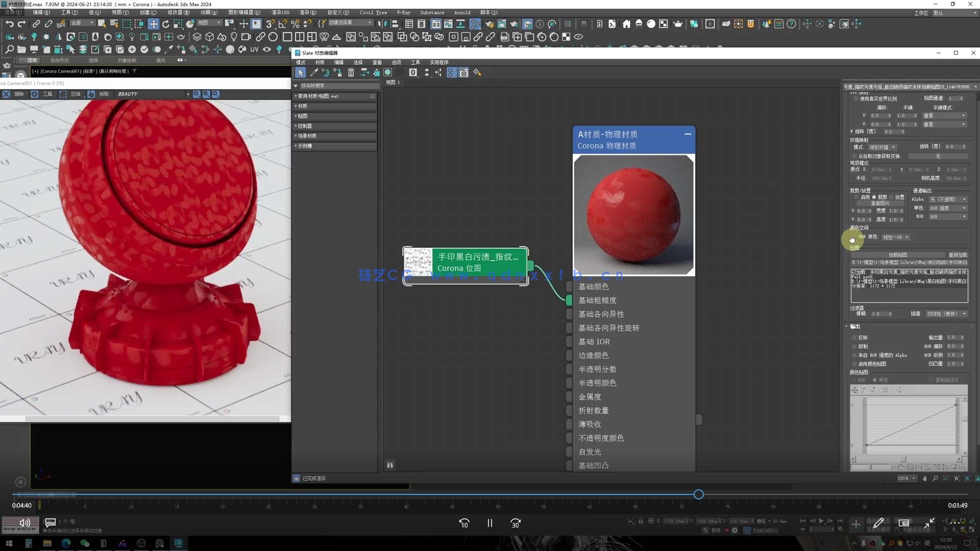The height and width of the screenshot is (551, 980).
Task: Check 使用真实世界比例 option
Action: click(856, 99)
